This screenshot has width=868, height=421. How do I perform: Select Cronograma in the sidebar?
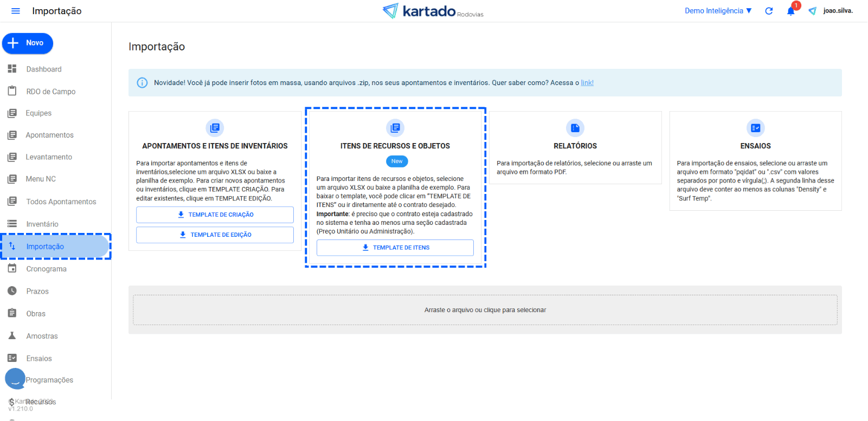pos(46,269)
